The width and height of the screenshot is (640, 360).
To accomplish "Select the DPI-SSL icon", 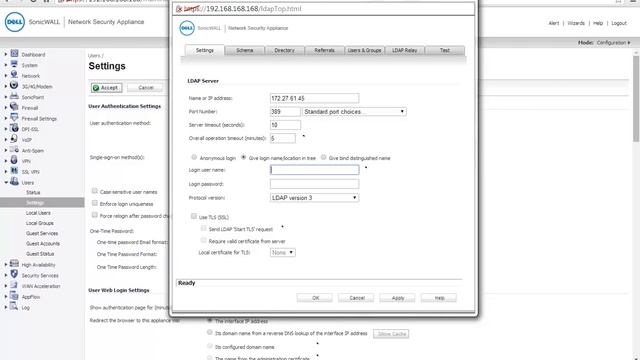I will pyautogui.click(x=14, y=128).
